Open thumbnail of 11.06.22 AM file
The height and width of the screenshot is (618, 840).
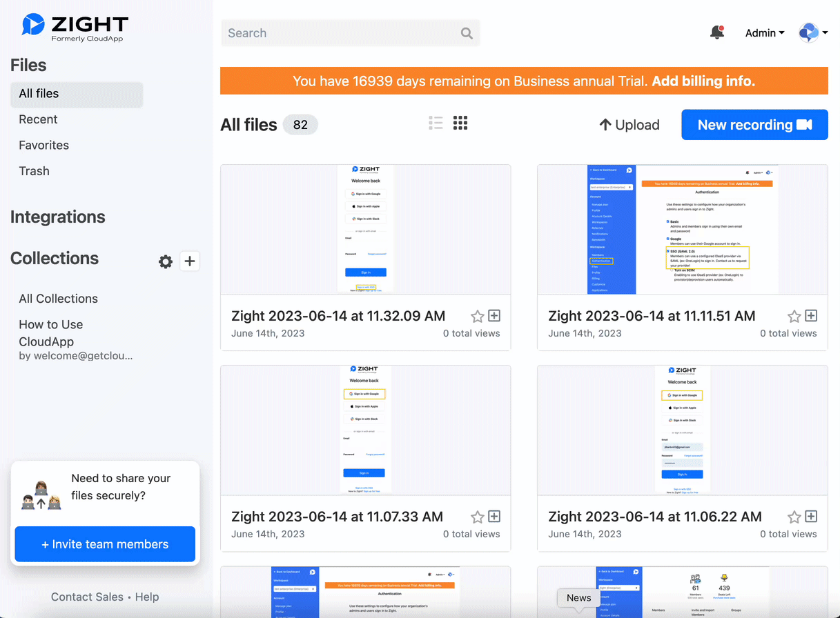pos(683,430)
